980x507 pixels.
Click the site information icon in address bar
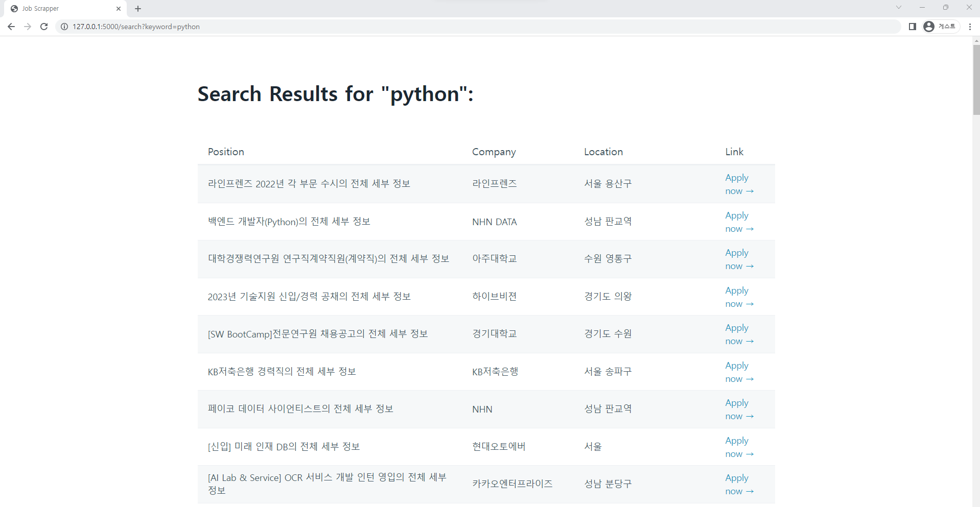(64, 27)
